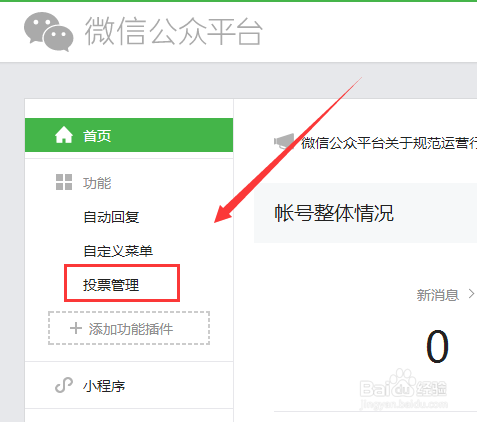Click the 0 new messages count
The height and width of the screenshot is (422, 477).
437,346
